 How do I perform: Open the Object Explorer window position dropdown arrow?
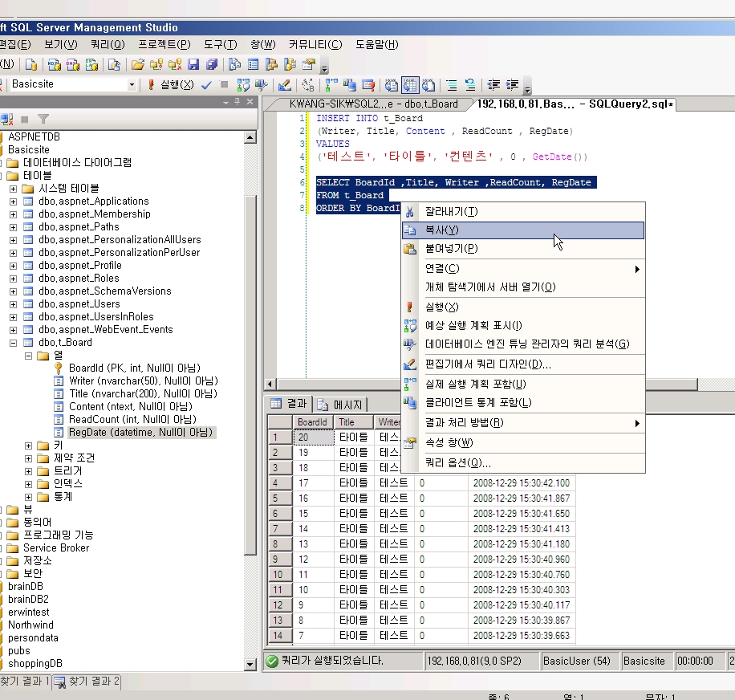click(226, 102)
